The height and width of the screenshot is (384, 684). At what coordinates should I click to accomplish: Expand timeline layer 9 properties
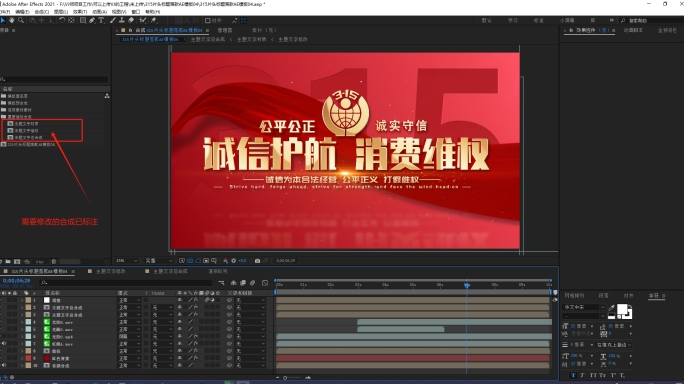(22, 358)
